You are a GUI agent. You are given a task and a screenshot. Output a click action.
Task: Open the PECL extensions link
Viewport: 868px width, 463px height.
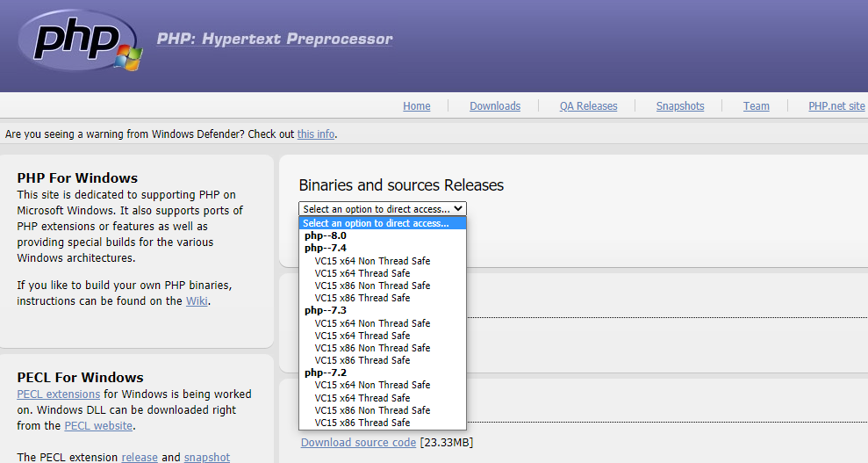click(58, 394)
